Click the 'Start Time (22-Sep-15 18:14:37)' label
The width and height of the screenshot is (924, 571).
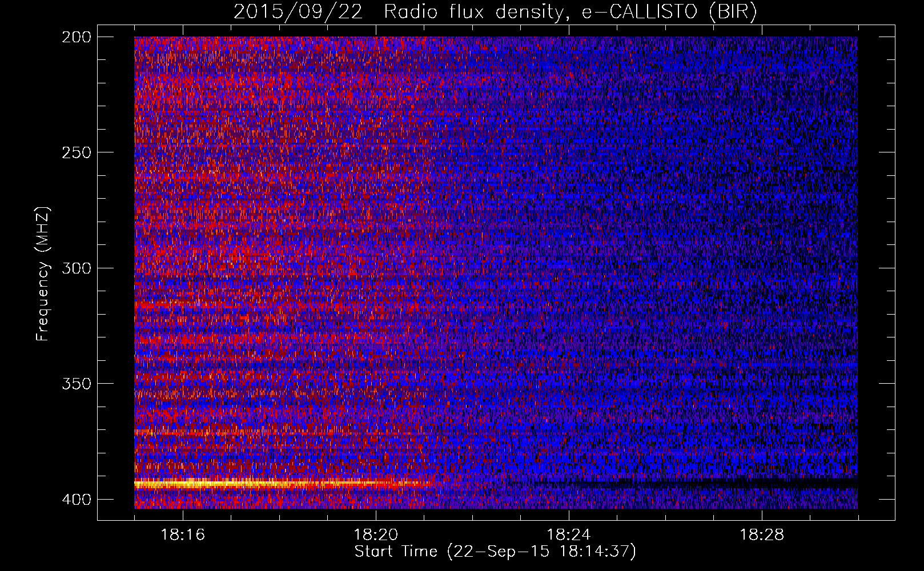495,552
